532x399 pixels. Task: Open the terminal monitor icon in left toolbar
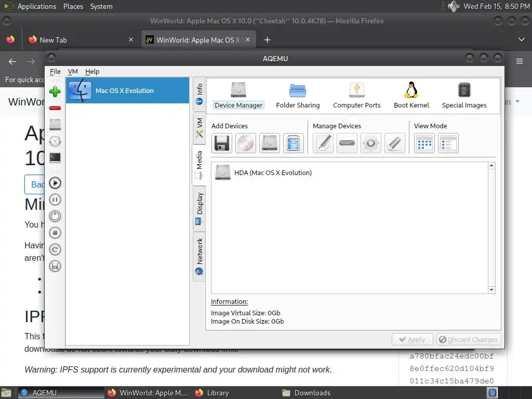click(55, 158)
